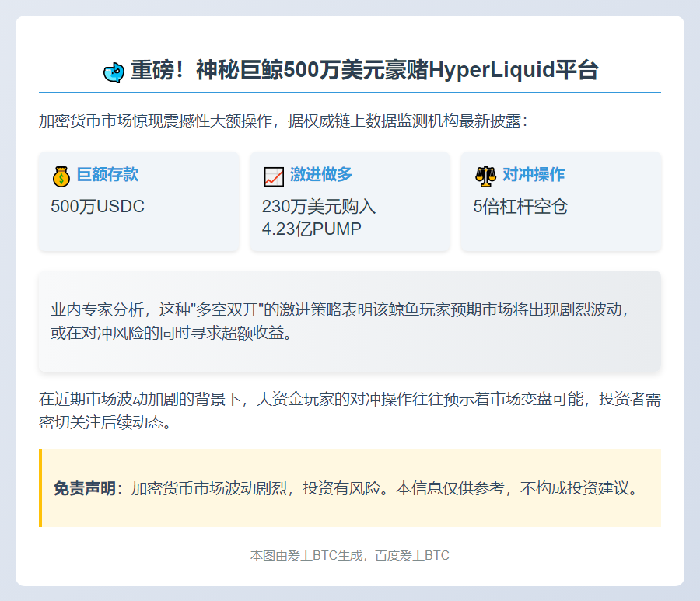The height and width of the screenshot is (601, 700).
Task: Click the 4.23亿PUMP amount
Action: pos(312,229)
